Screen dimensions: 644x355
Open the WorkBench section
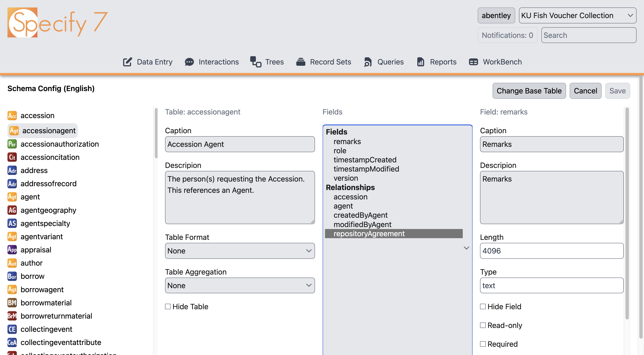pos(474,62)
